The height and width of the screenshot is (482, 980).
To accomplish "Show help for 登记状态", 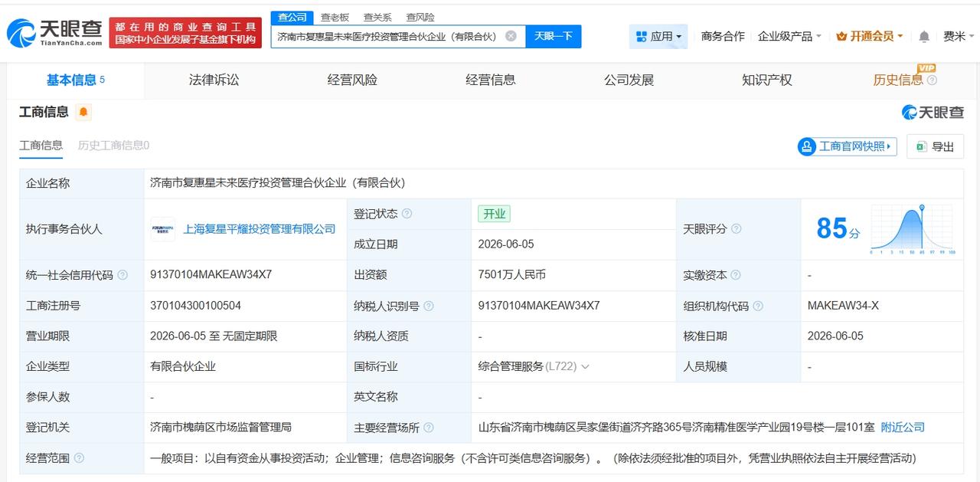I will click(407, 214).
